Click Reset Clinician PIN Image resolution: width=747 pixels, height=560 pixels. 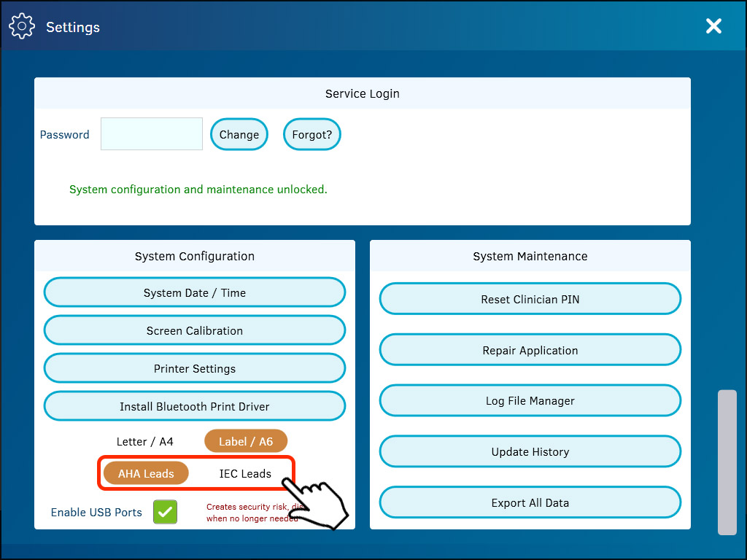point(530,300)
